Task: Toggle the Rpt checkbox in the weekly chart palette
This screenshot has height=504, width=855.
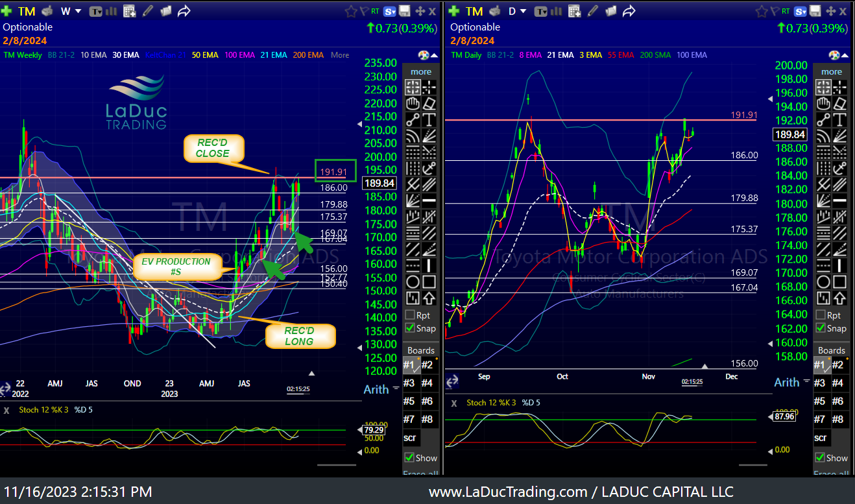Action: click(x=409, y=315)
